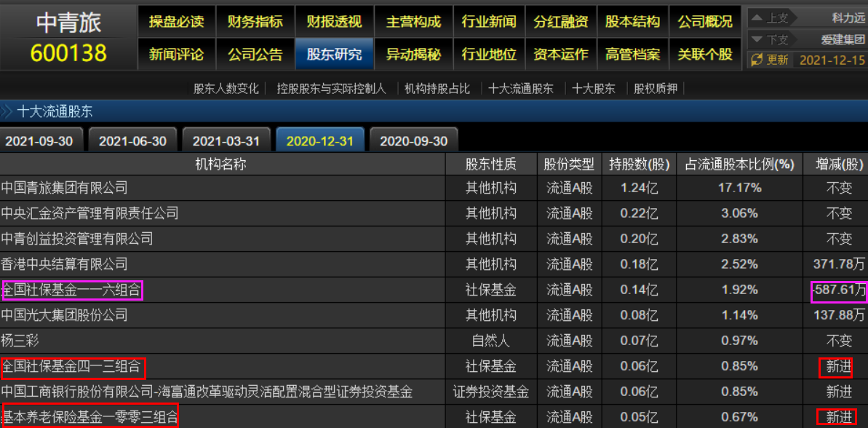The image size is (868, 428).
Task: Select the 股本结构 tab
Action: 633,22
